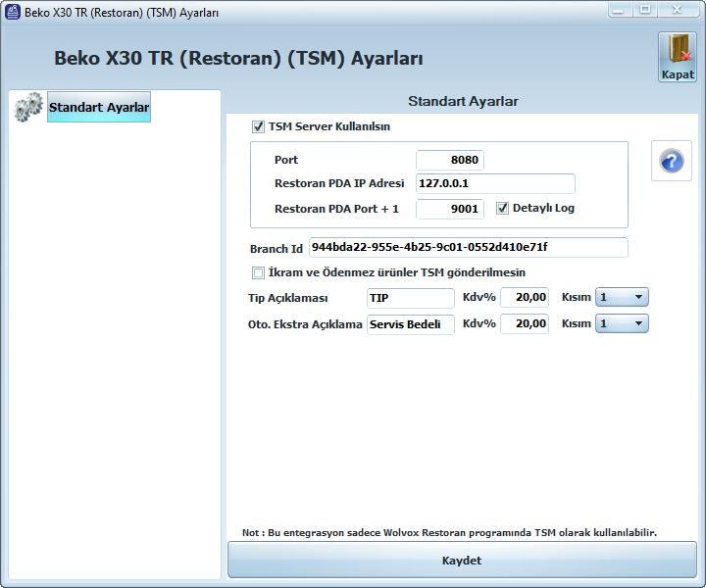Click the Oto. Ekstra Açıklama text field
The height and width of the screenshot is (588, 706).
pos(410,323)
